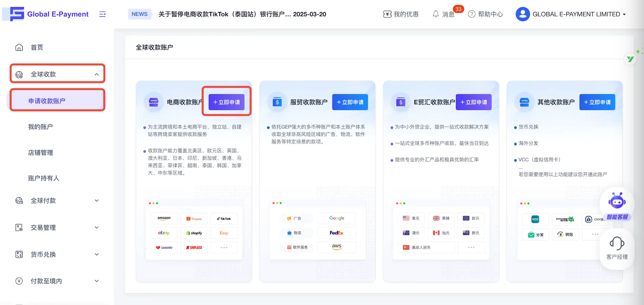Apply for E贸汇收款账户 with 立即申请
This screenshot has height=305, width=644.
click(474, 102)
